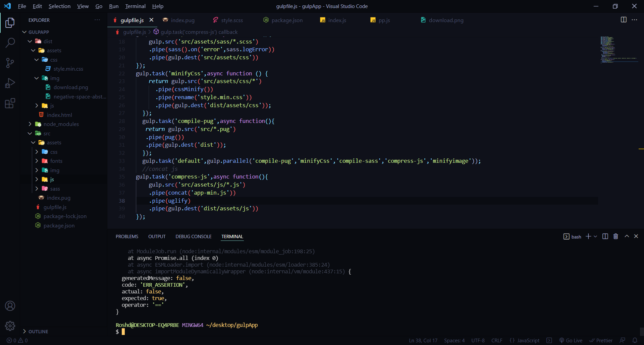This screenshot has width=644, height=345.
Task: Click the bash terminal profile icon
Action: click(x=566, y=237)
